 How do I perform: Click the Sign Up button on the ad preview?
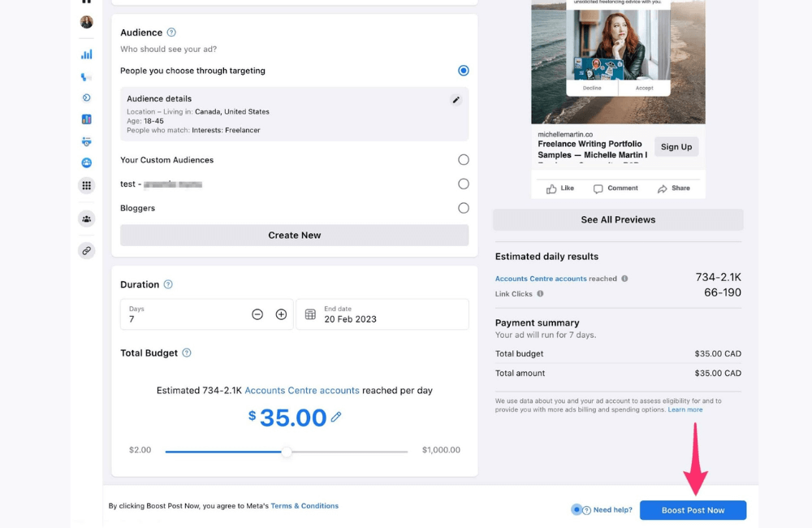(x=676, y=146)
